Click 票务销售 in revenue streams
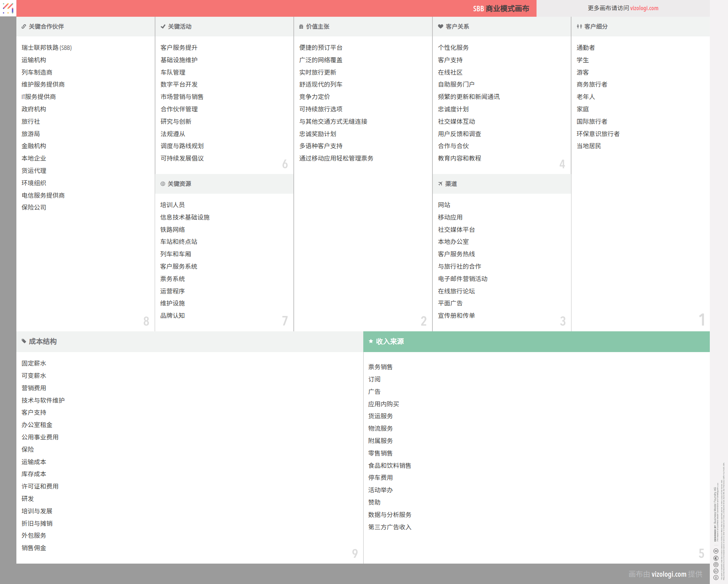 tap(380, 367)
